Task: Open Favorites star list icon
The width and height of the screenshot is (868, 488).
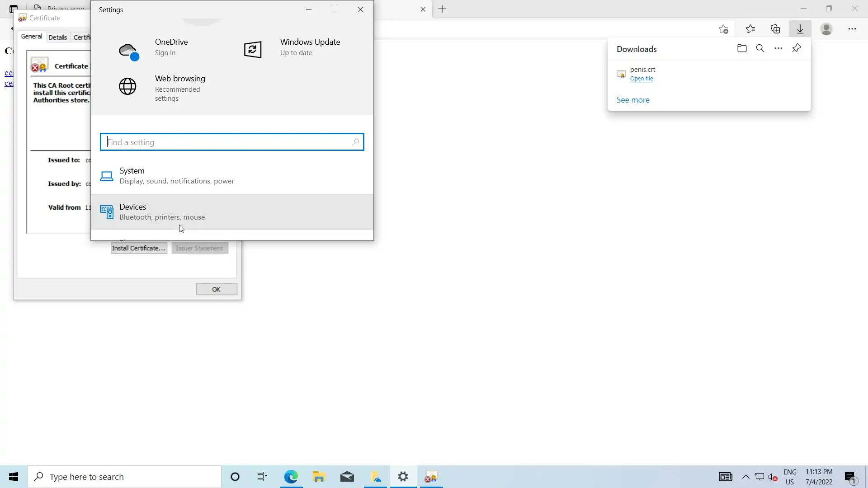Action: pos(750,29)
